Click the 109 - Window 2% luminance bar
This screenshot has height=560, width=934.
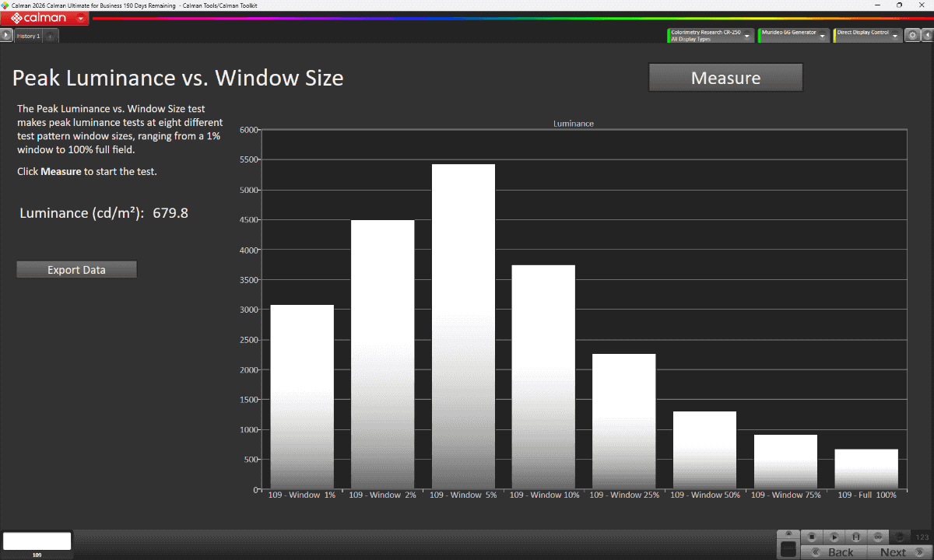coord(382,355)
